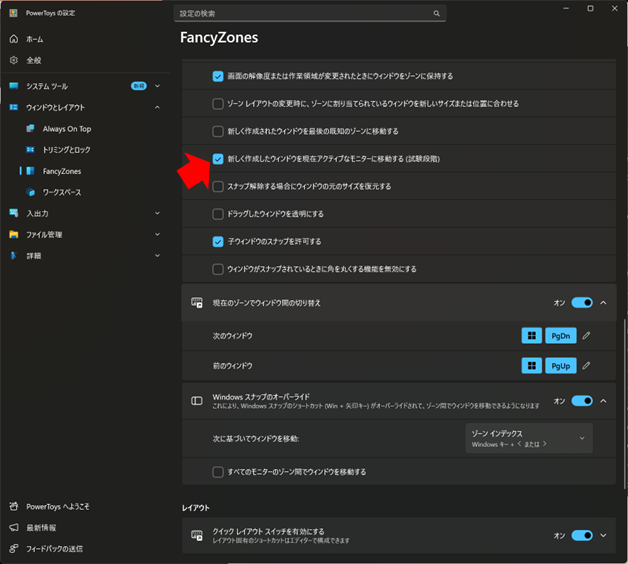This screenshot has height=564, width=628.
Task: Click the Always On Top icon in sidebar
Action: (32, 129)
